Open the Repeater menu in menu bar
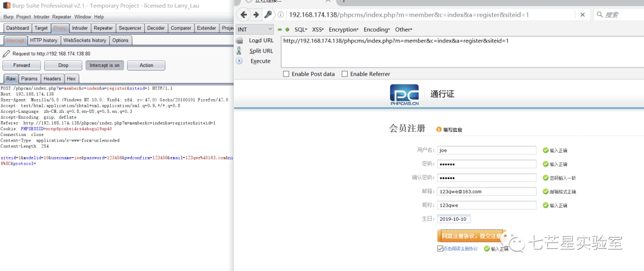Viewport: 644px width, 271px height. point(61,17)
